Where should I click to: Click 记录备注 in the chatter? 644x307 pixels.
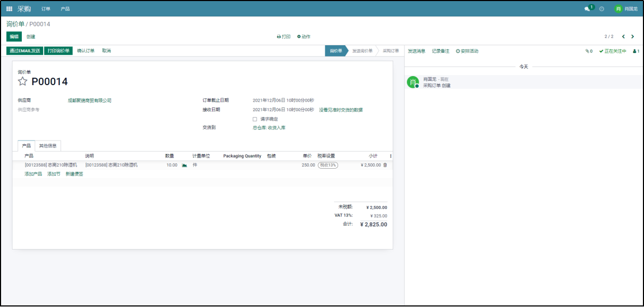tap(440, 51)
